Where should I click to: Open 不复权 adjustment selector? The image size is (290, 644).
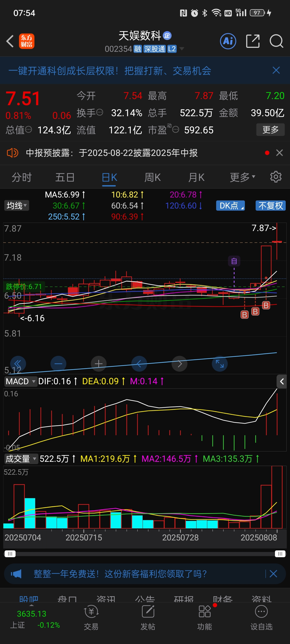pyautogui.click(x=271, y=206)
